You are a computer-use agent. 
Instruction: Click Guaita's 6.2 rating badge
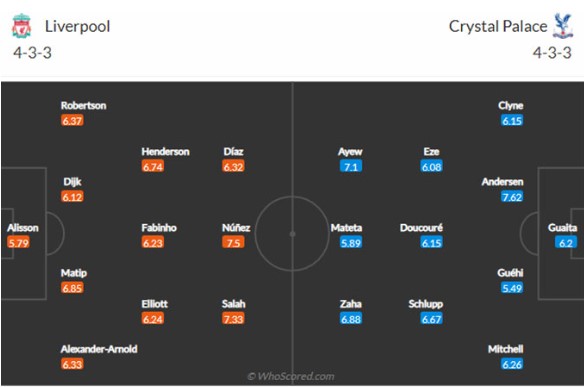pos(566,243)
